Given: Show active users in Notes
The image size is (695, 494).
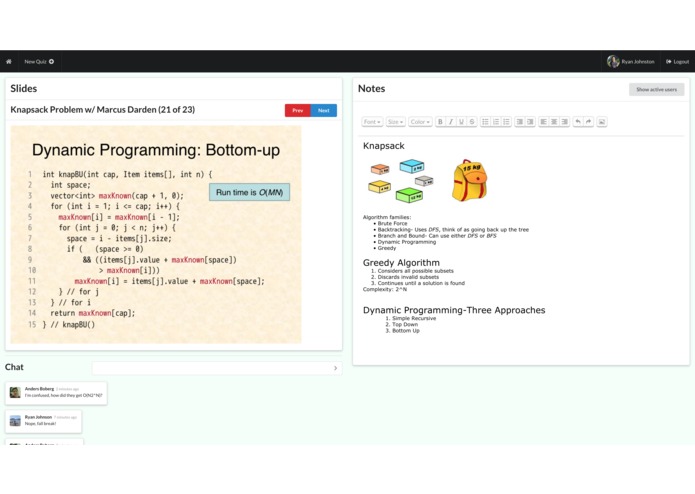Looking at the screenshot, I should (x=656, y=89).
